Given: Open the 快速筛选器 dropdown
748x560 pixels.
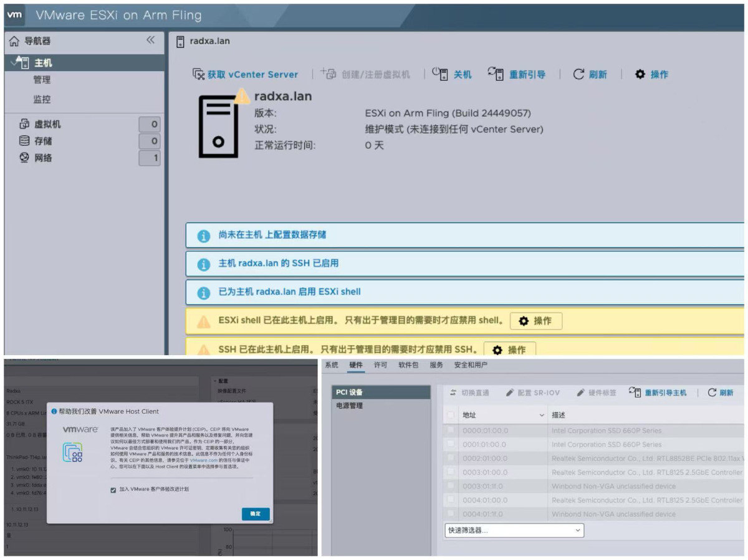Looking at the screenshot, I should (514, 530).
